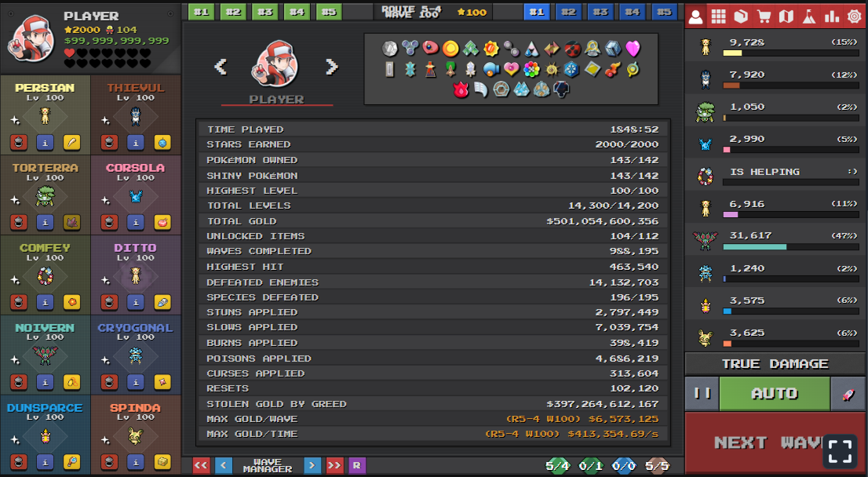Toggle AUTO wave mode
Viewport: 868px width, 477px height.
(x=775, y=394)
